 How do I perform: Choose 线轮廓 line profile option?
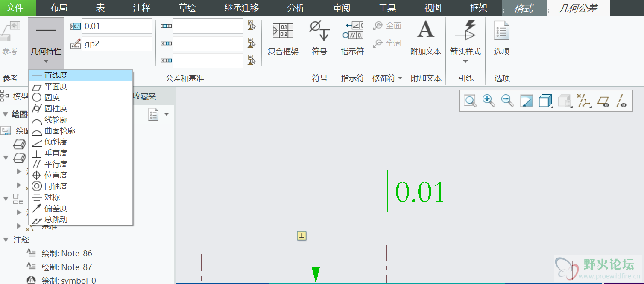[x=80, y=120]
